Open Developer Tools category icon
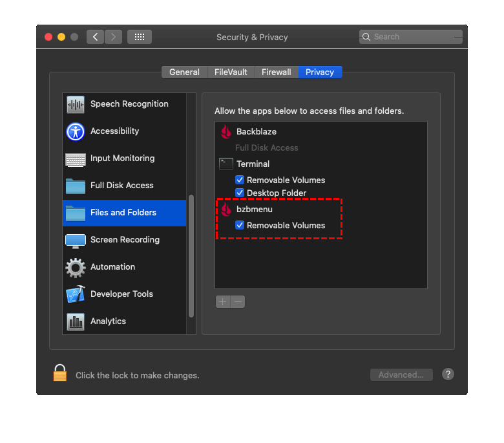Screen dimensions: 504x443 point(76,294)
